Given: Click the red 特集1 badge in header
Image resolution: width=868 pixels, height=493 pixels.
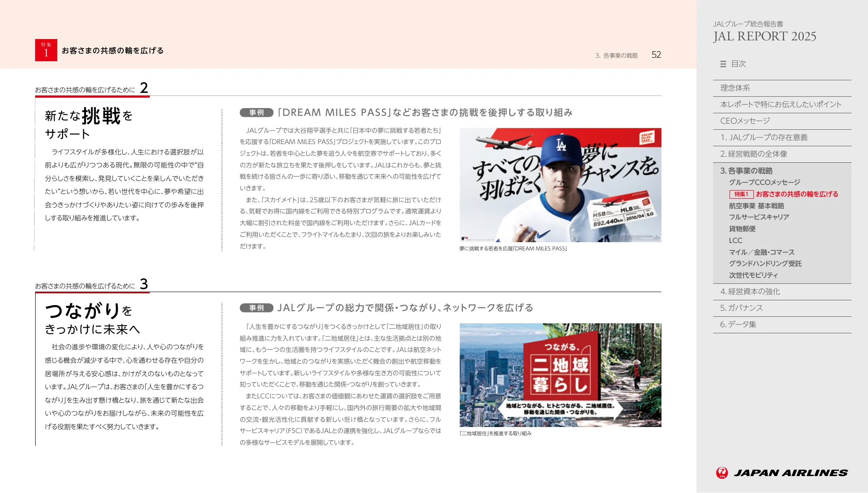Looking at the screenshot, I should [46, 50].
